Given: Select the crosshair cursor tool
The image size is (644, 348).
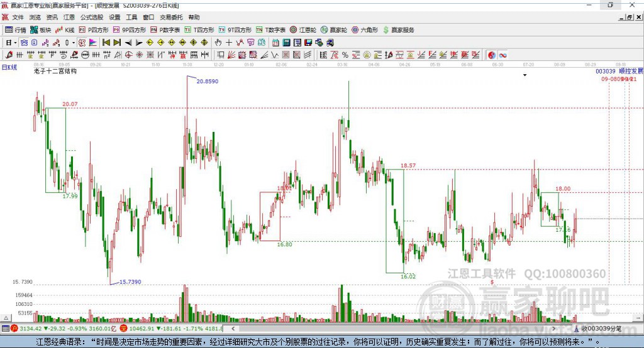Looking at the screenshot, I should pos(229,43).
